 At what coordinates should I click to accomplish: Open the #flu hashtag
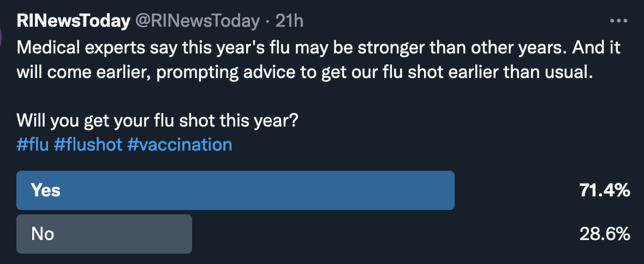pyautogui.click(x=33, y=145)
